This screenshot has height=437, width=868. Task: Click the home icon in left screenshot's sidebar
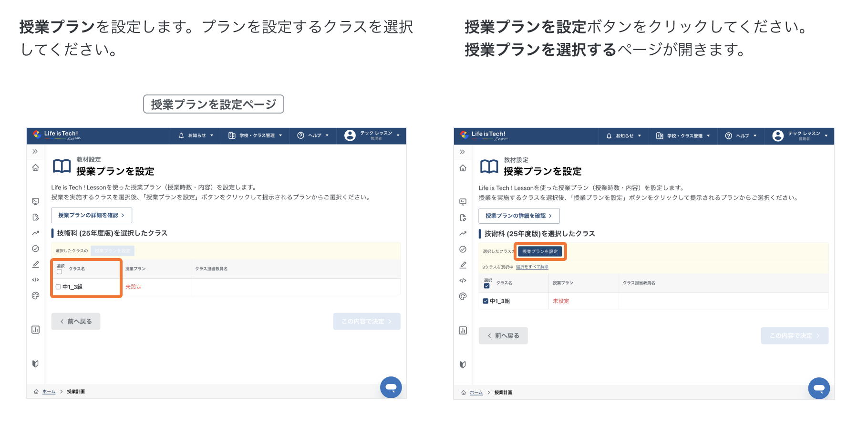35,167
